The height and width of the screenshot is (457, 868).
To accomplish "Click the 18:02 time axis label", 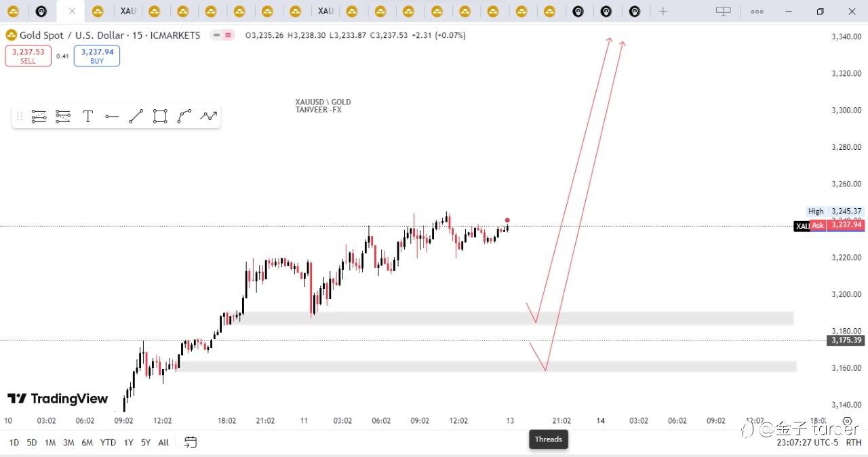I will pyautogui.click(x=226, y=420).
